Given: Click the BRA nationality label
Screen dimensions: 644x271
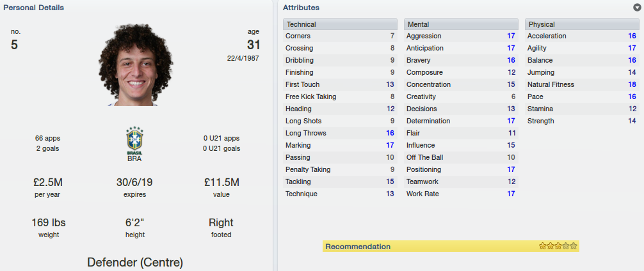Looking at the screenshot, I should [x=134, y=159].
